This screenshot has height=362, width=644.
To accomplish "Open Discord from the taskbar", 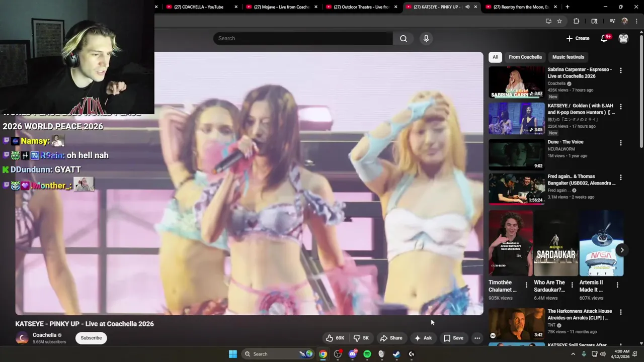I will point(352,354).
